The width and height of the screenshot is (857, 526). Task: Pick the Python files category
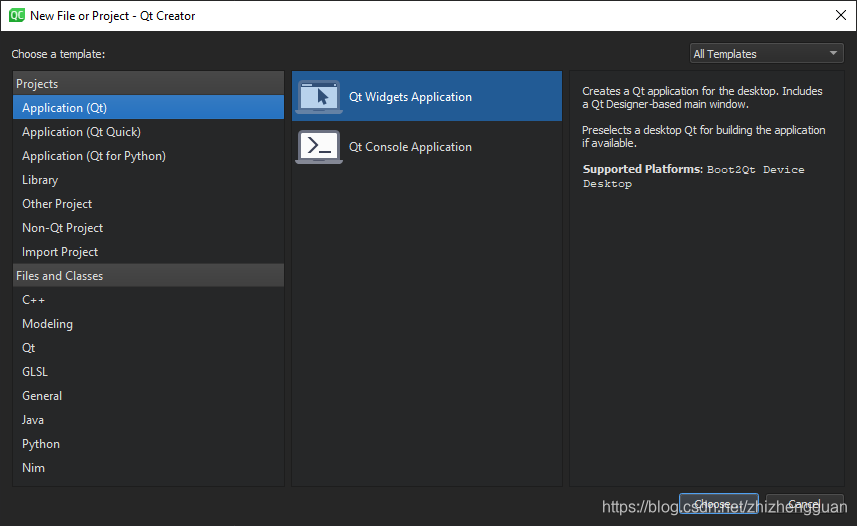tap(148, 444)
